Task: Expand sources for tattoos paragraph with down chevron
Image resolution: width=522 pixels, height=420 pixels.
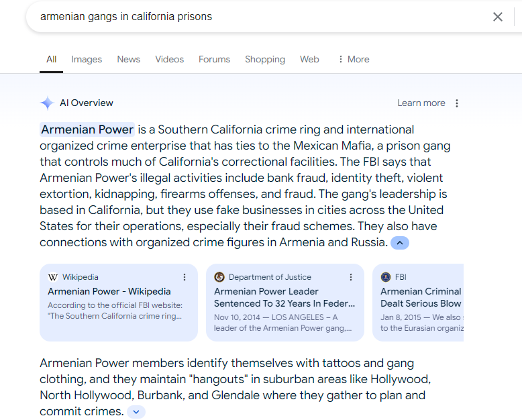Action: pos(136,412)
